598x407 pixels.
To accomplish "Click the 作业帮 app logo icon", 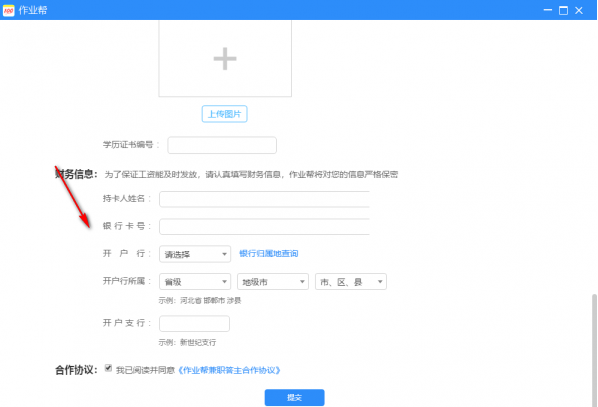I will 8,10.
